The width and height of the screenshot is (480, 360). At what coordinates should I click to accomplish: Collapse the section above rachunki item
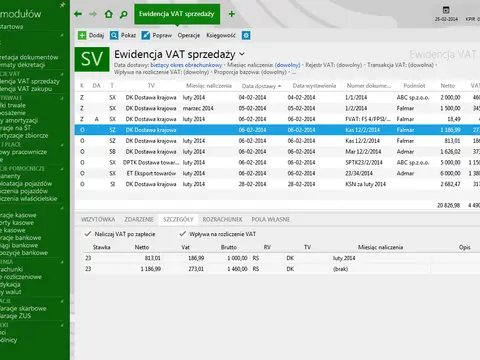coord(62,262)
